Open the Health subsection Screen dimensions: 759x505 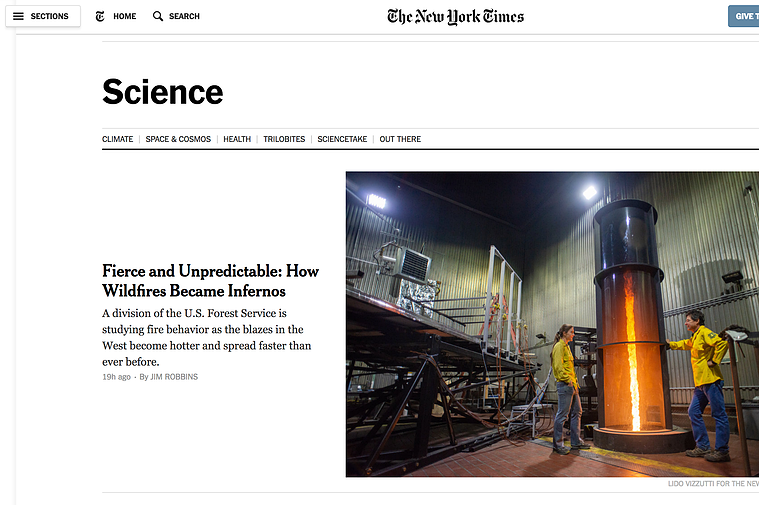coord(237,139)
